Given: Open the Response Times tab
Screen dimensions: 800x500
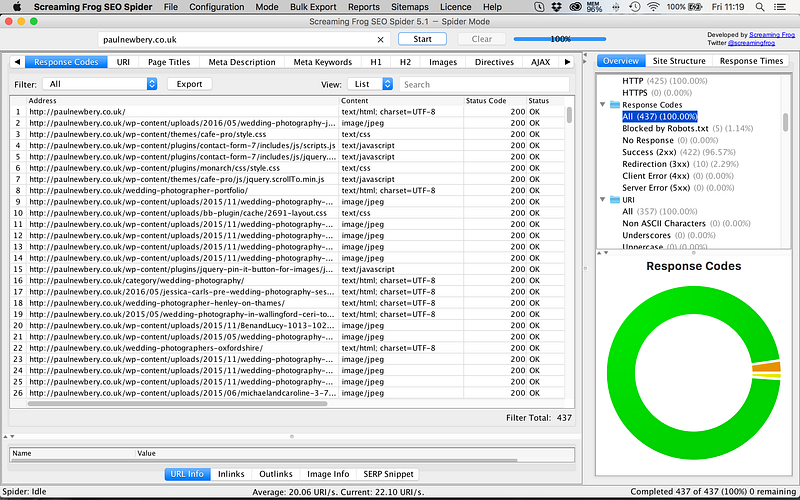Looking at the screenshot, I should [751, 61].
